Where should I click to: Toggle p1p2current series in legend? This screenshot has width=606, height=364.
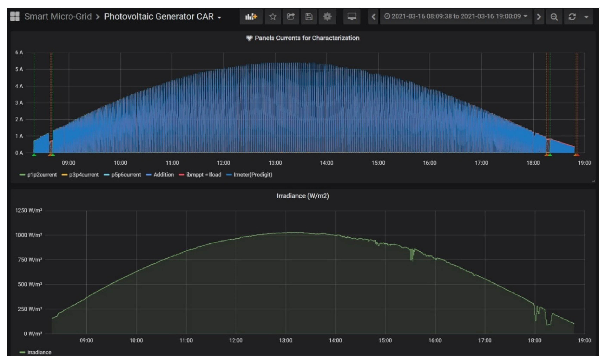pos(42,175)
